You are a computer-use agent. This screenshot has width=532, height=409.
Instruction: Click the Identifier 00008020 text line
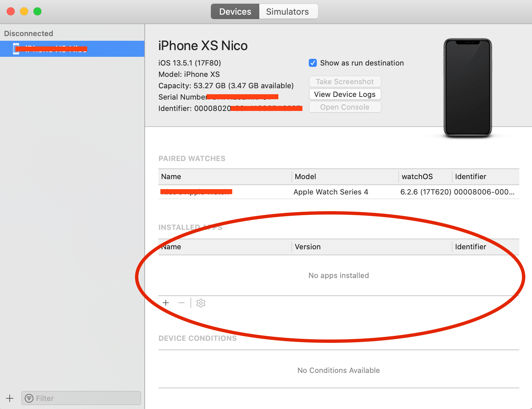[x=230, y=108]
